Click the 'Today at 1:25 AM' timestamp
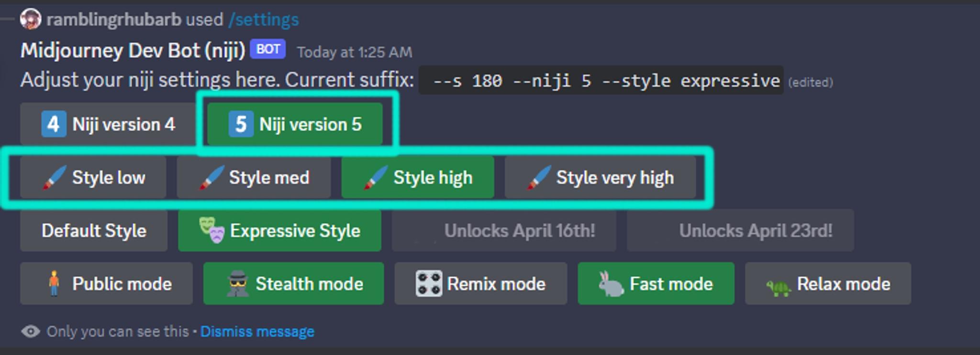 point(355,52)
